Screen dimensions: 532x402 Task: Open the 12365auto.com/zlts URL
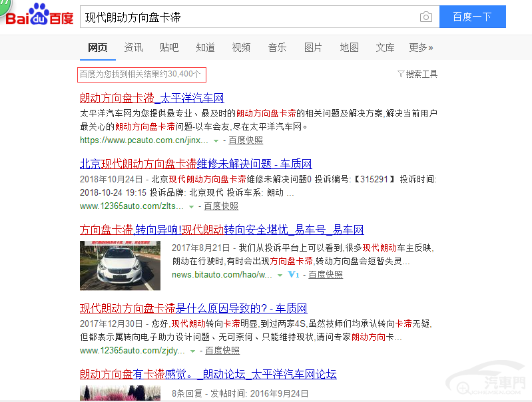132,206
